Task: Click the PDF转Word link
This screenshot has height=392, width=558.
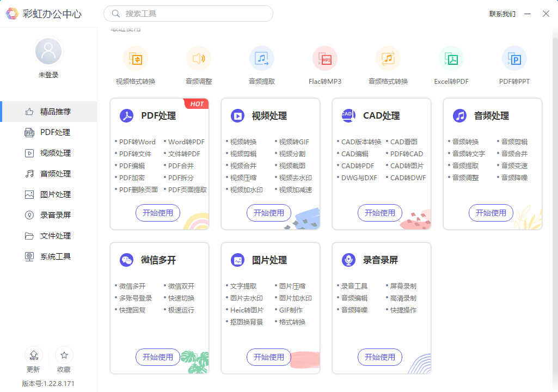Action: coord(137,142)
